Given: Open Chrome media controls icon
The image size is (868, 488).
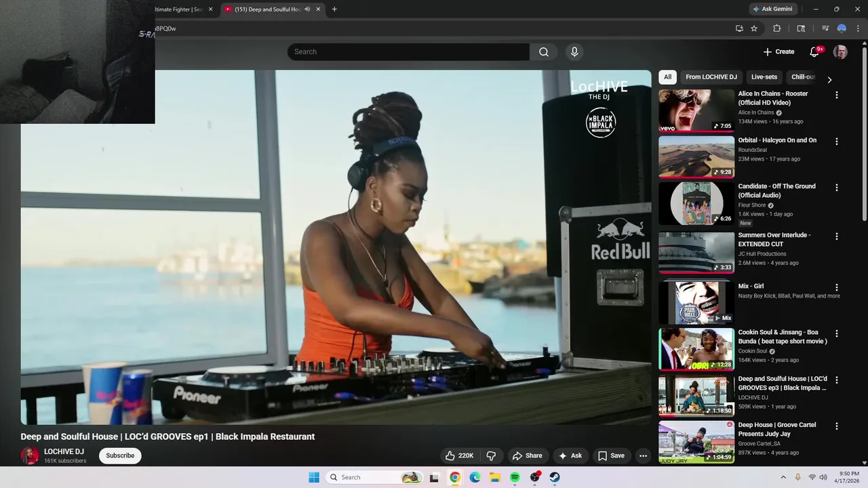Looking at the screenshot, I should (x=825, y=28).
